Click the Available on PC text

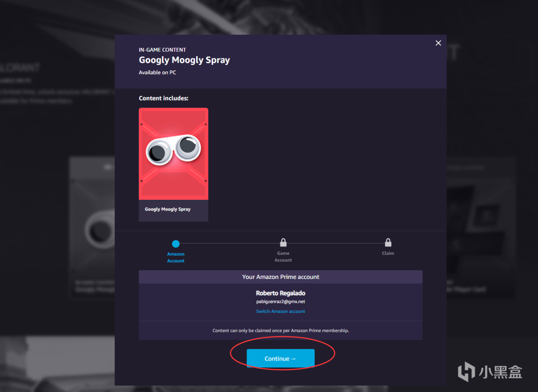click(x=157, y=72)
